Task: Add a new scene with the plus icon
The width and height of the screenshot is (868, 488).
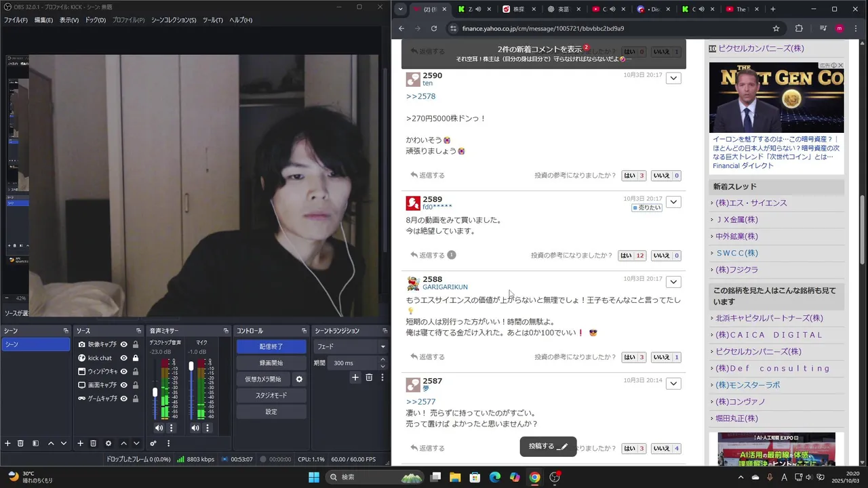Action: click(x=7, y=443)
